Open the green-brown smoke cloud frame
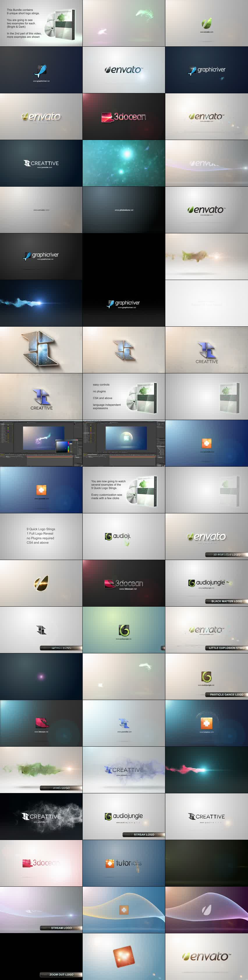This screenshot has width=248, height=980. (207, 256)
